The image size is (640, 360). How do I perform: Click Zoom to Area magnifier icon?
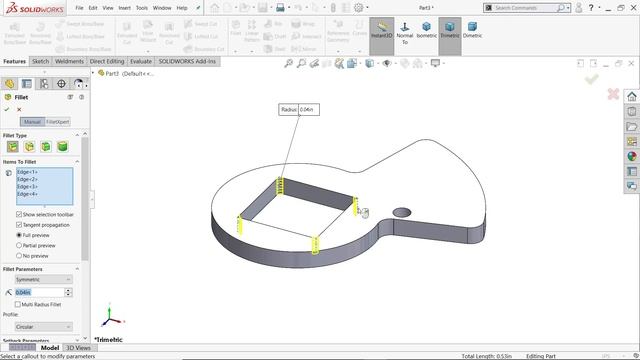pos(302,63)
